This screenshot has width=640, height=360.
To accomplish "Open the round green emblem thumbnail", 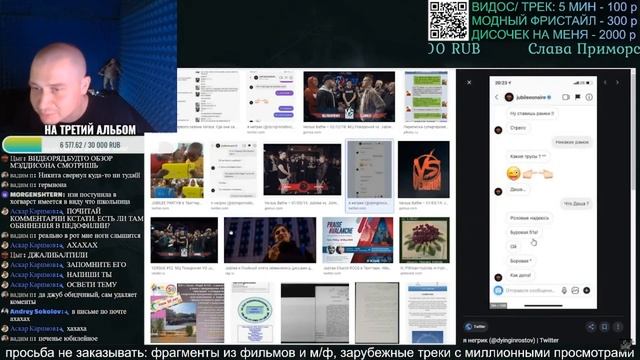I will (x=252, y=313).
